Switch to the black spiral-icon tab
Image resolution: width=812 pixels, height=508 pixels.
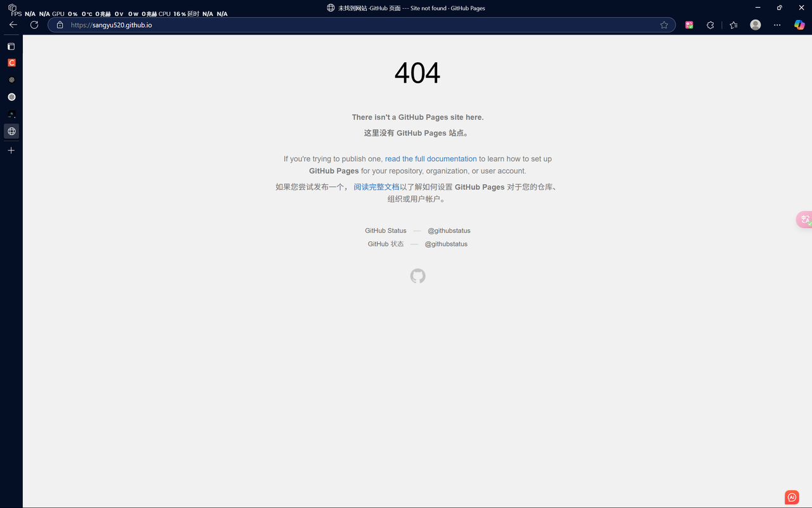click(x=11, y=80)
